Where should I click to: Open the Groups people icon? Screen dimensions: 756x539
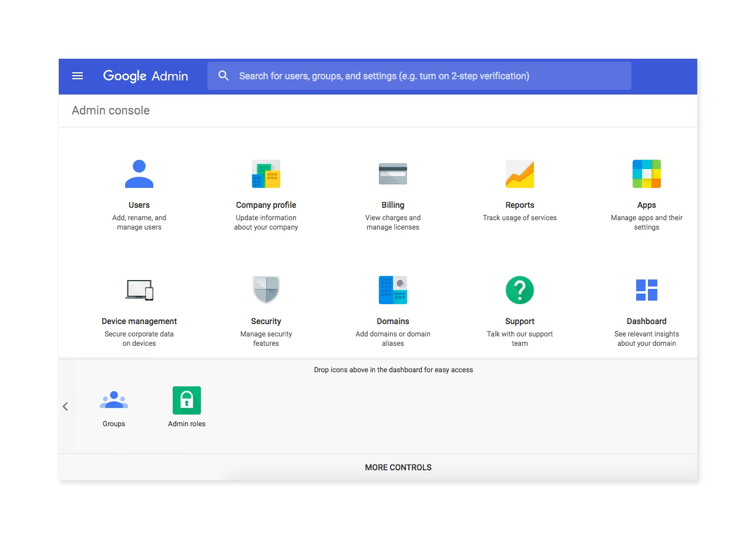click(114, 400)
